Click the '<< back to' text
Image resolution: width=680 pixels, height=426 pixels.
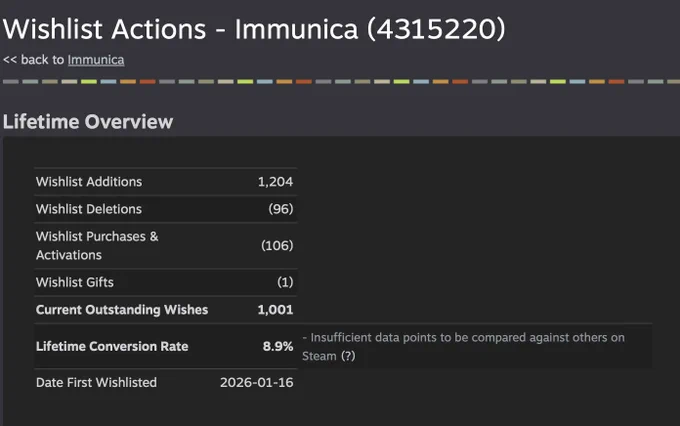[x=33, y=60]
